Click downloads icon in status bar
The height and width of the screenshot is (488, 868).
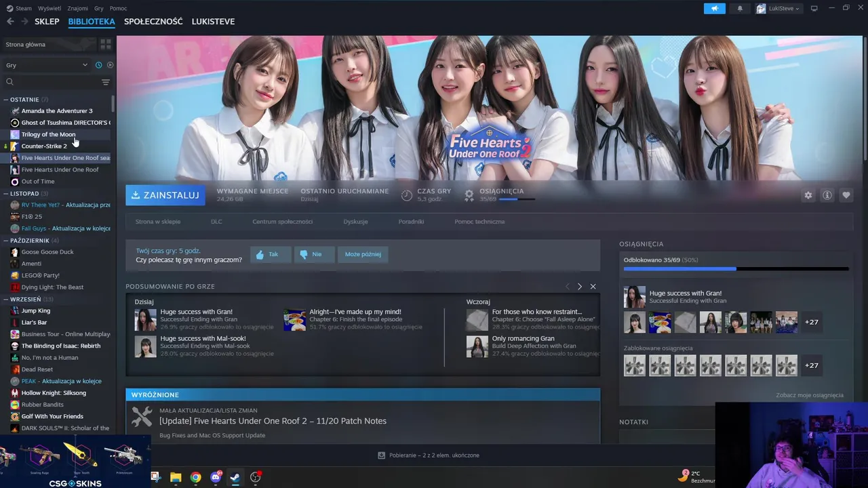point(382,455)
